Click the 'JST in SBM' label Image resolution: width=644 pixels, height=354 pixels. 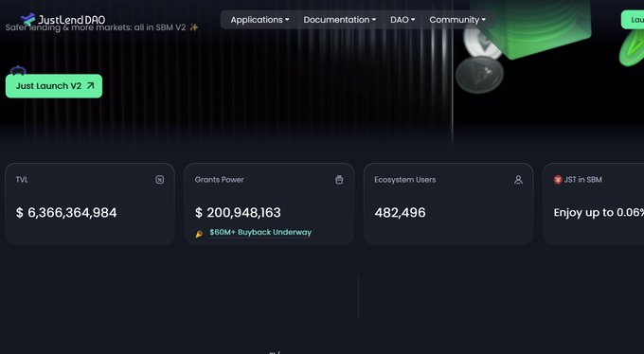click(x=582, y=180)
